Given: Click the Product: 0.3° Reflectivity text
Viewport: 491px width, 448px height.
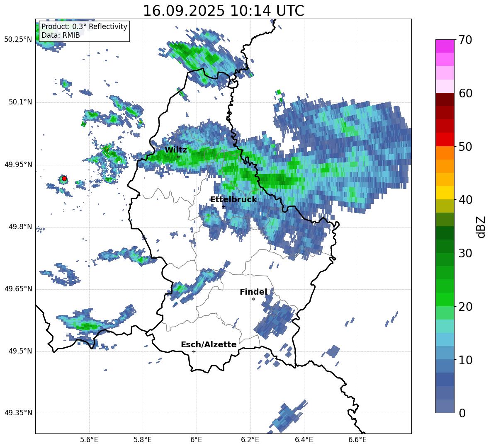Looking at the screenshot, I should click(x=84, y=27).
